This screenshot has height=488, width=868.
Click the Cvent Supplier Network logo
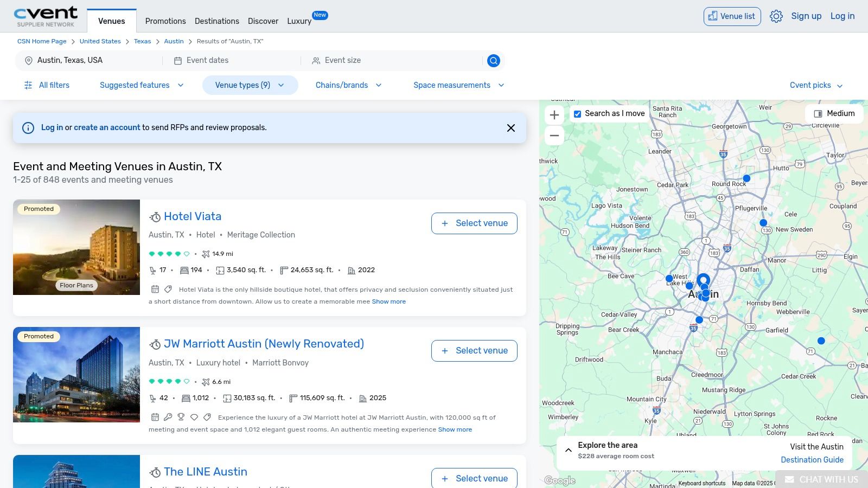46,16
